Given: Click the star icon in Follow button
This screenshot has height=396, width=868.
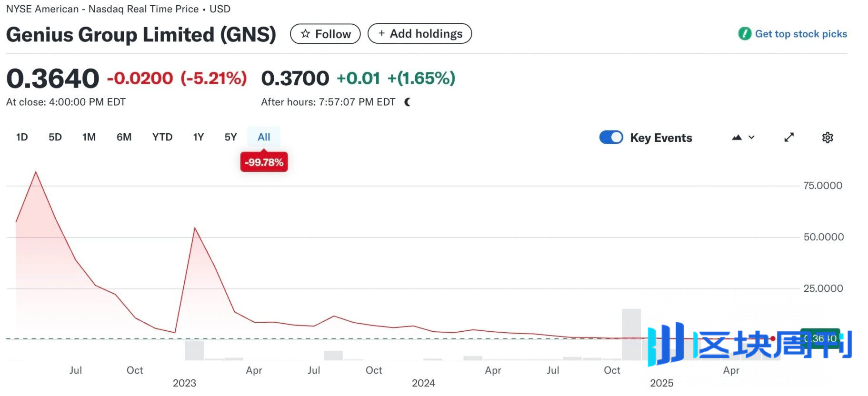Looking at the screenshot, I should [305, 34].
